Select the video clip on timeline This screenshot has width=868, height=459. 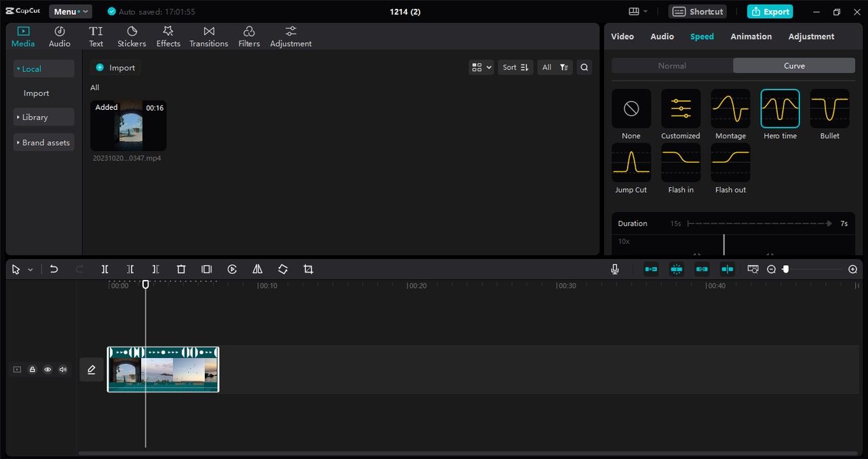(x=163, y=370)
